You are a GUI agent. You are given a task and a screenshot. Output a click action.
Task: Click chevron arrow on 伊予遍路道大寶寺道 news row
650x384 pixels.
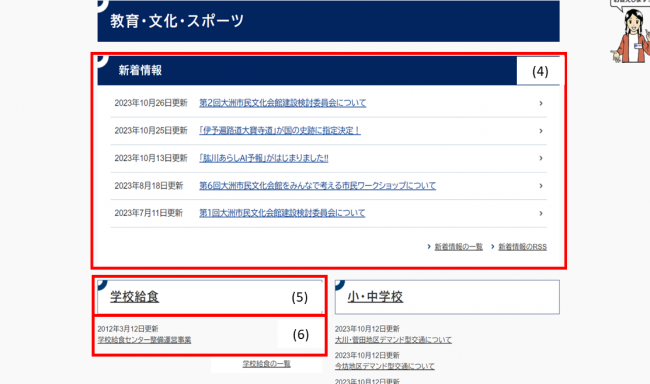click(x=541, y=131)
